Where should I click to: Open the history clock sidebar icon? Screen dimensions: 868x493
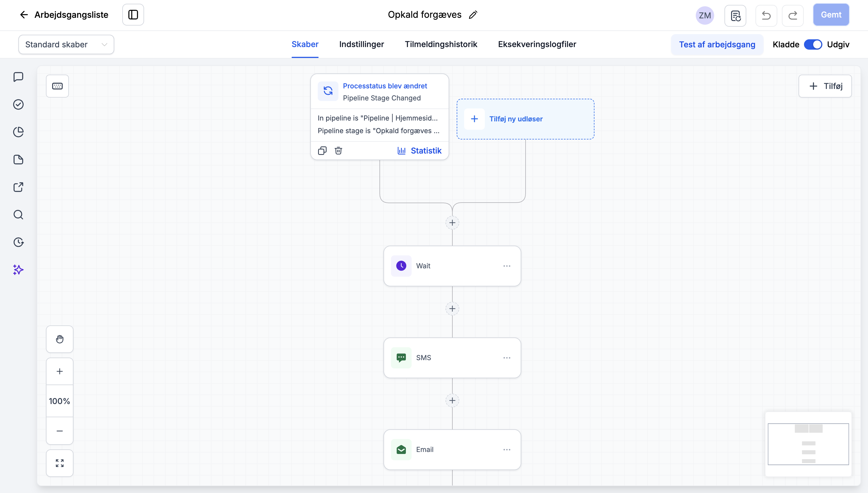coord(18,242)
